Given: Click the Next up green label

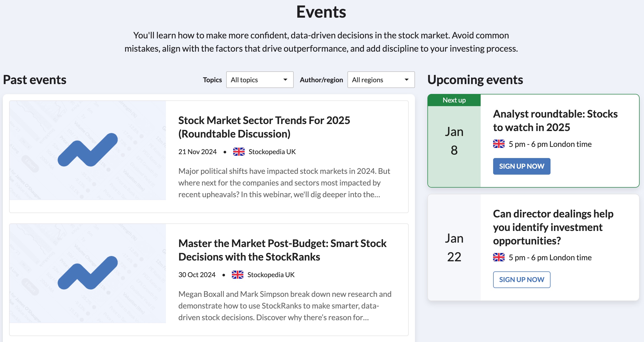Looking at the screenshot, I should click(454, 100).
